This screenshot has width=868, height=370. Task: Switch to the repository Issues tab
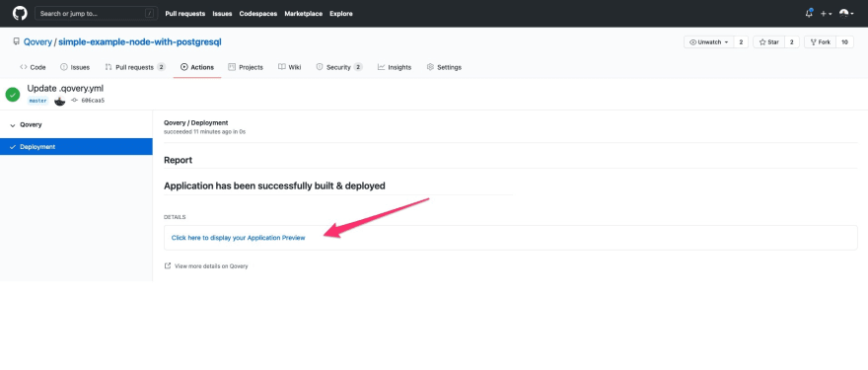[x=75, y=67]
